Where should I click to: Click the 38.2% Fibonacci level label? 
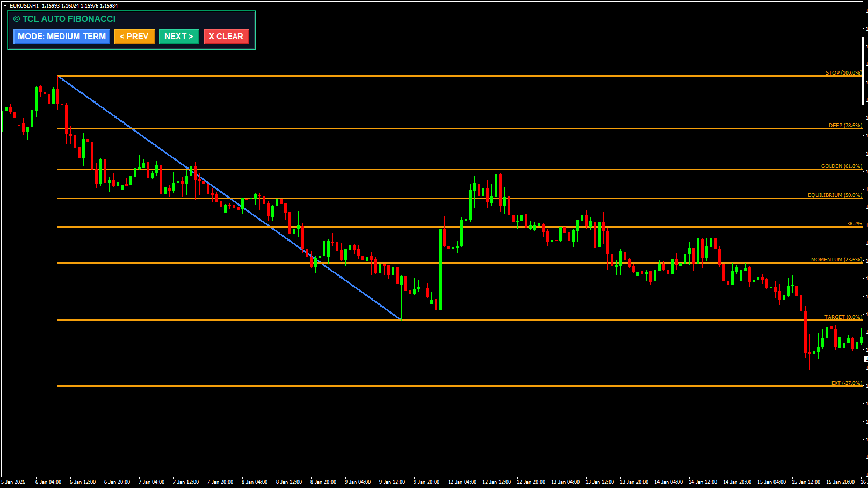pos(853,223)
